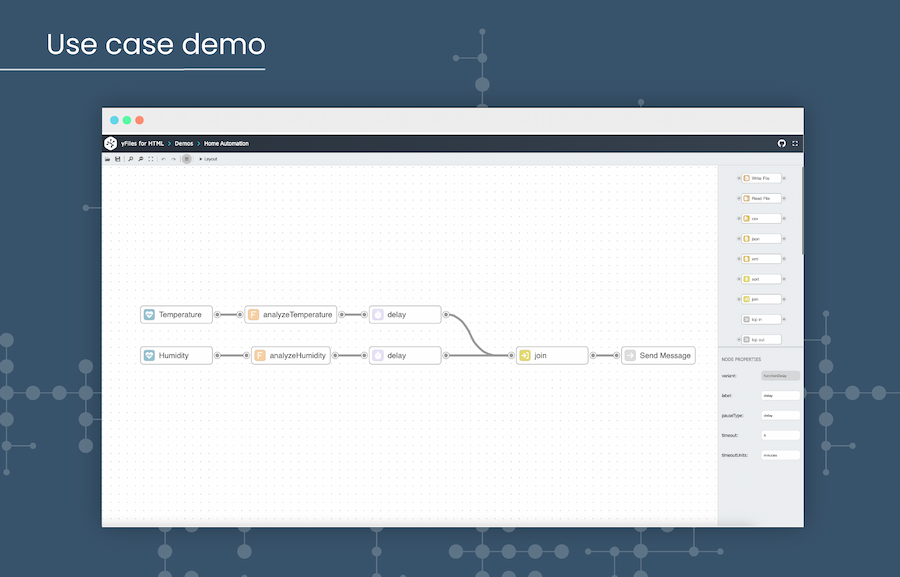The height and width of the screenshot is (577, 900).
Task: Toggle fullscreen icon in header
Action: tap(795, 143)
